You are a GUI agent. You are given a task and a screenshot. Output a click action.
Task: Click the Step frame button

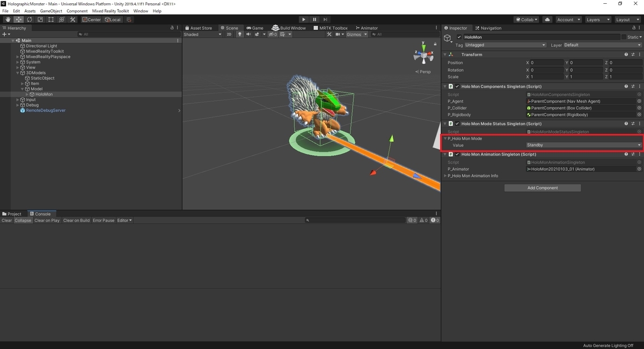(x=325, y=19)
